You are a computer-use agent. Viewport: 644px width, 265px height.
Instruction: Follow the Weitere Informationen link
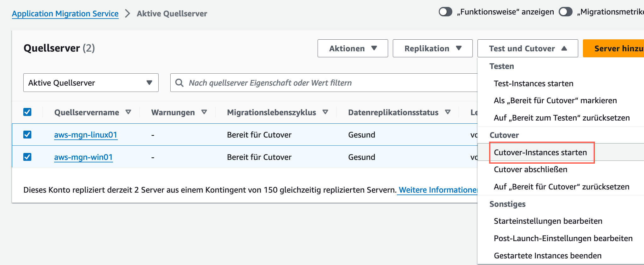pos(438,190)
